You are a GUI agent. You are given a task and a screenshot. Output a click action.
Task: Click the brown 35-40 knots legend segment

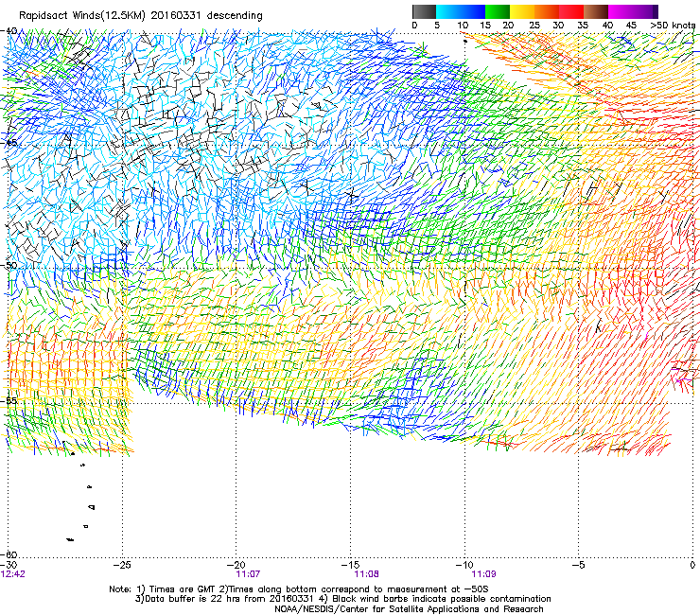pyautogui.click(x=596, y=11)
